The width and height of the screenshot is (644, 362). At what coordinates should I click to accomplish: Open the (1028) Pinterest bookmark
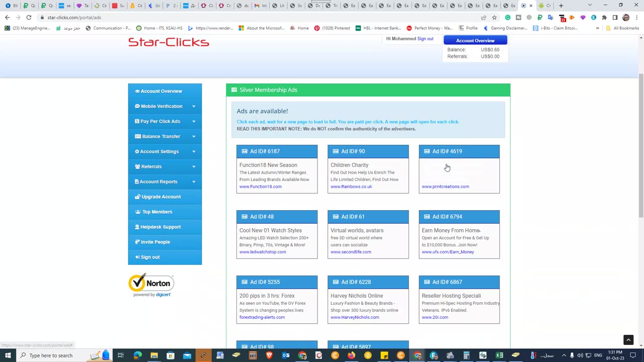[332, 28]
